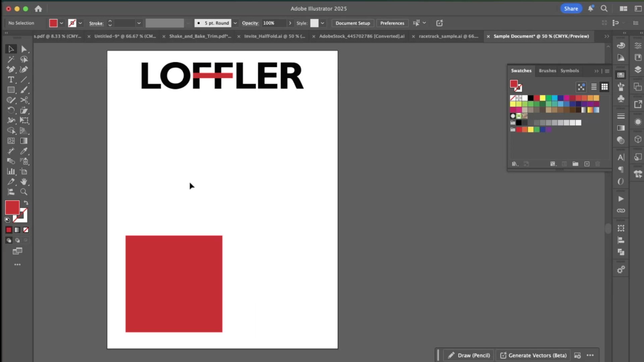Pick the Scissors tool
The width and height of the screenshot is (644, 362).
coord(24,100)
